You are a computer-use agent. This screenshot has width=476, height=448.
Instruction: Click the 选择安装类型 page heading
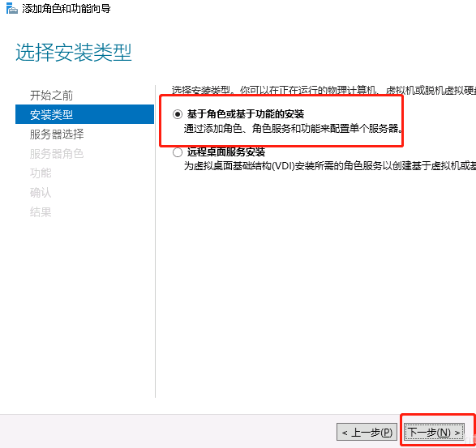point(74,52)
